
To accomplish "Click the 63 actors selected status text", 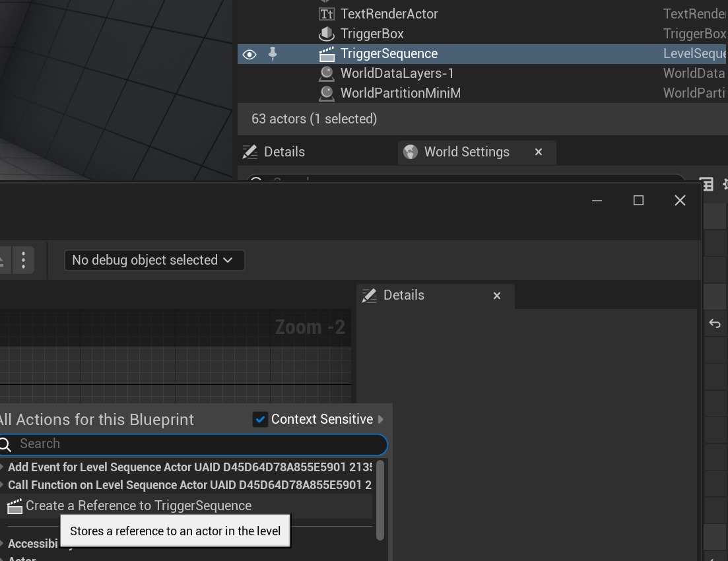I will click(x=314, y=119).
